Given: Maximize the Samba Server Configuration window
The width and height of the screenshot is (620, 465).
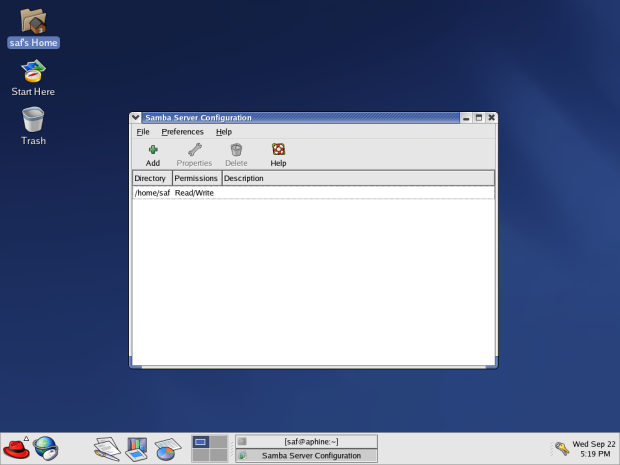Looking at the screenshot, I should (479, 118).
